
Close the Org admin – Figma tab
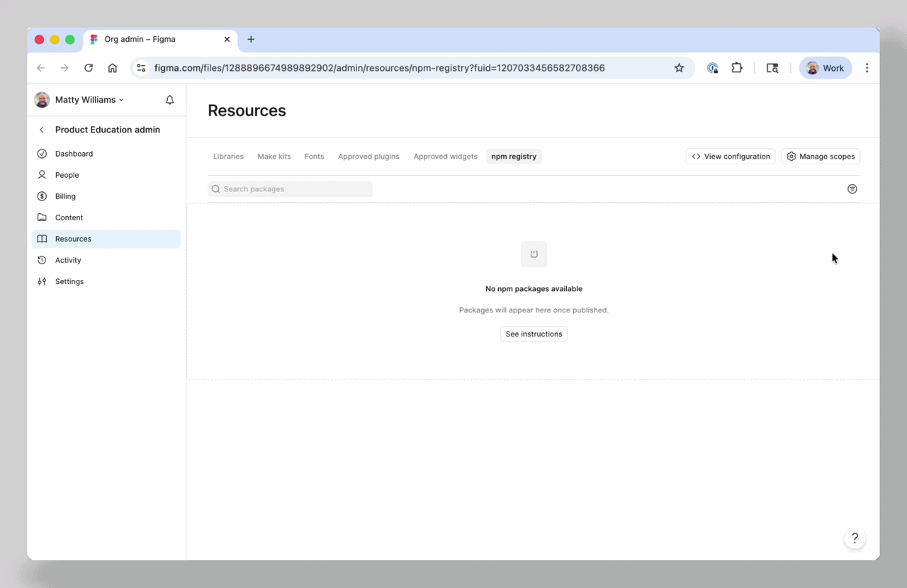pyautogui.click(x=227, y=39)
